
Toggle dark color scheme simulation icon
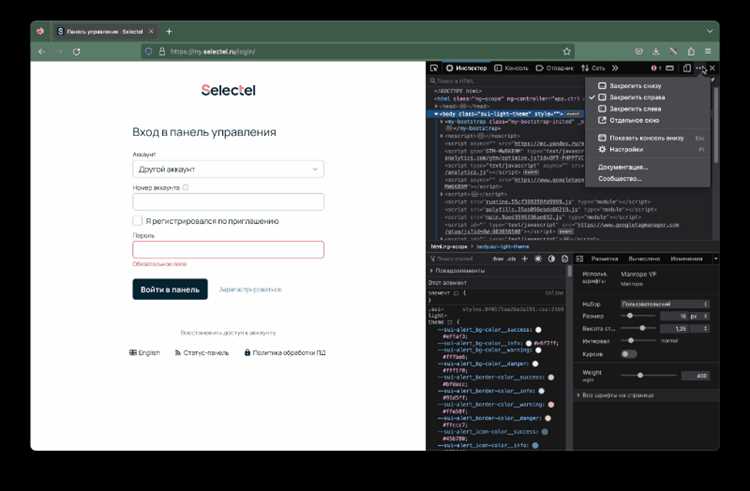pyautogui.click(x=551, y=259)
